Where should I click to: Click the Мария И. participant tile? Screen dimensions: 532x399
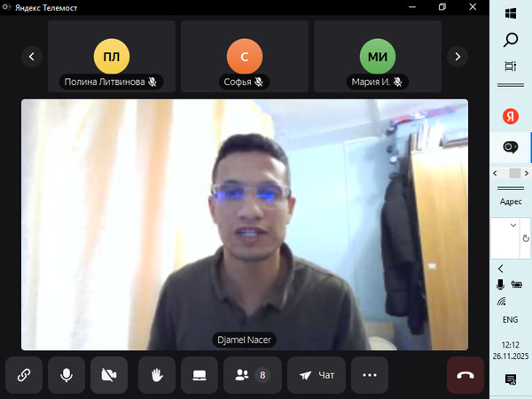(x=378, y=56)
